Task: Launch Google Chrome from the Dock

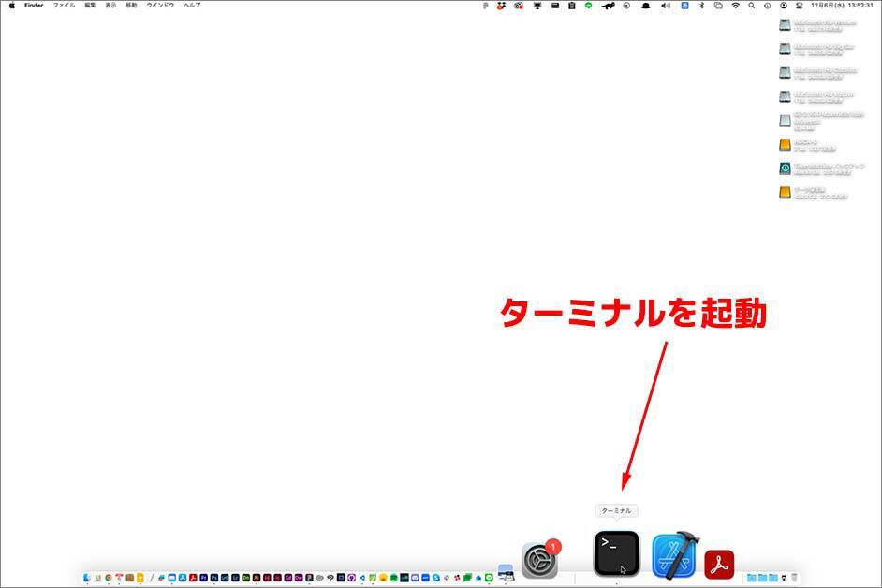Action: pyautogui.click(x=109, y=578)
